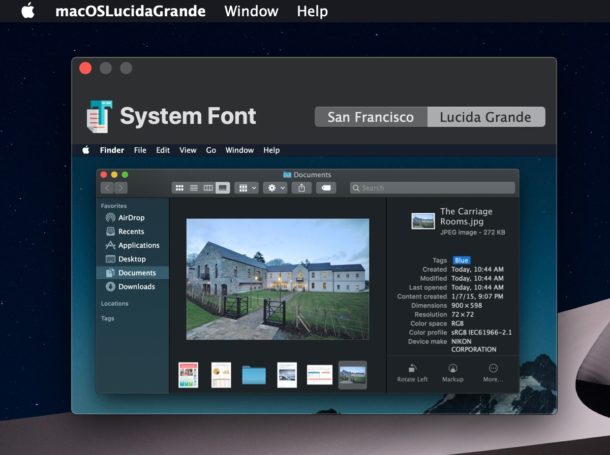Click the Blue tag label
The width and height of the screenshot is (610, 455).
pos(461,260)
